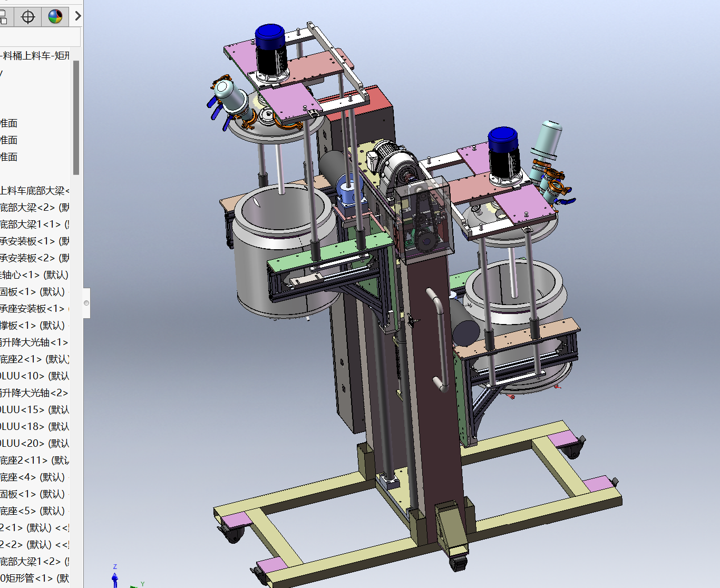The width and height of the screenshot is (720, 588).
Task: Click the feature tree vertical scrollbar
Action: tap(76, 117)
